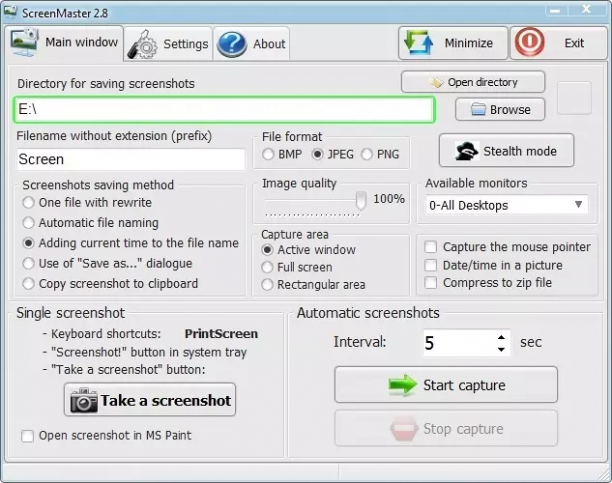
Task: Decrease interval with the down stepper arrow
Action: click(x=501, y=349)
